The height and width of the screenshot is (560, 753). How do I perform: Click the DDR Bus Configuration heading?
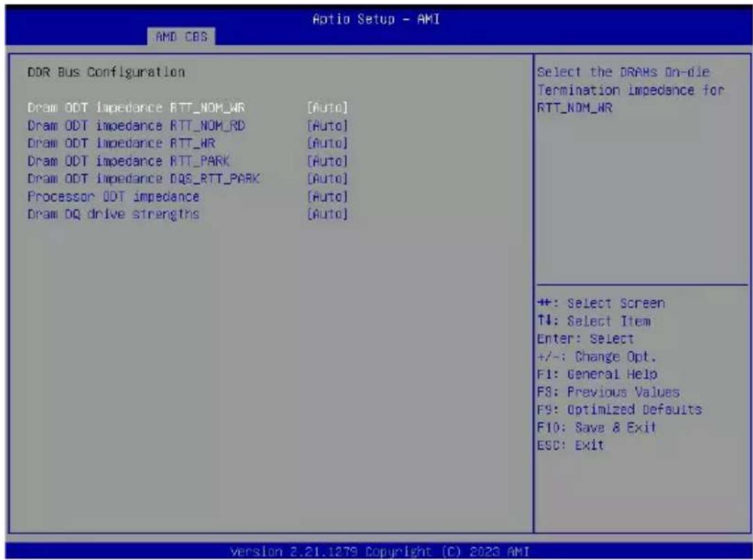pyautogui.click(x=106, y=73)
